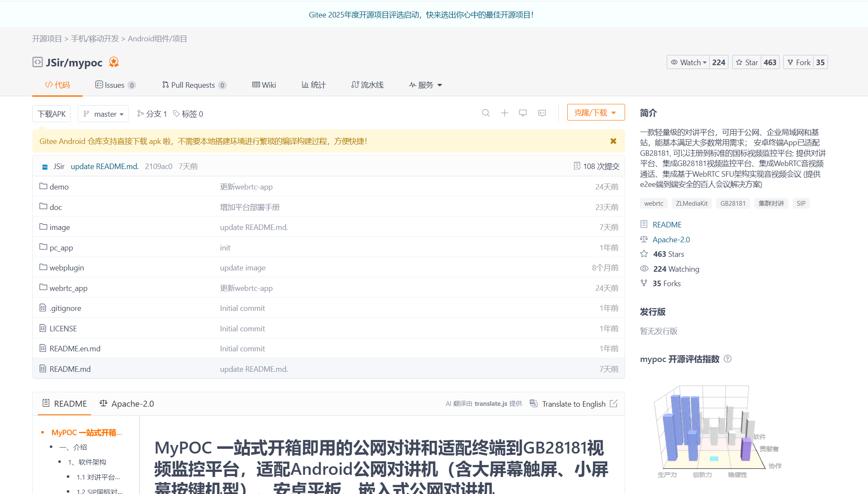Click the feedback comment icon next to the monitor icon
This screenshot has height=494, width=868.
(x=542, y=113)
